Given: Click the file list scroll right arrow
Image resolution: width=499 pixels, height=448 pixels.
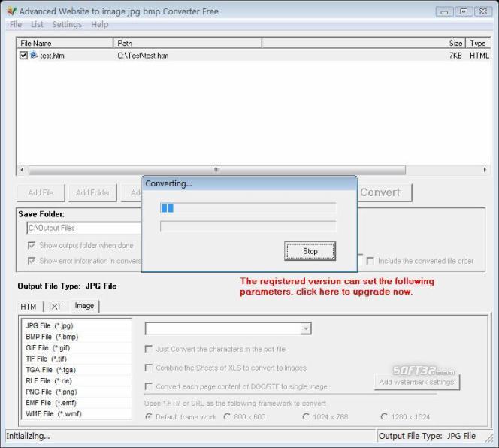Looking at the screenshot, I should 485,170.
